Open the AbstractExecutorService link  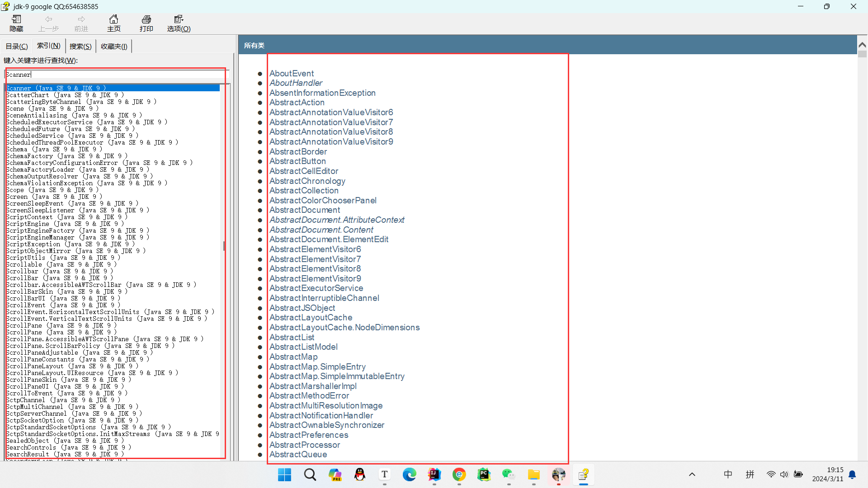(316, 288)
